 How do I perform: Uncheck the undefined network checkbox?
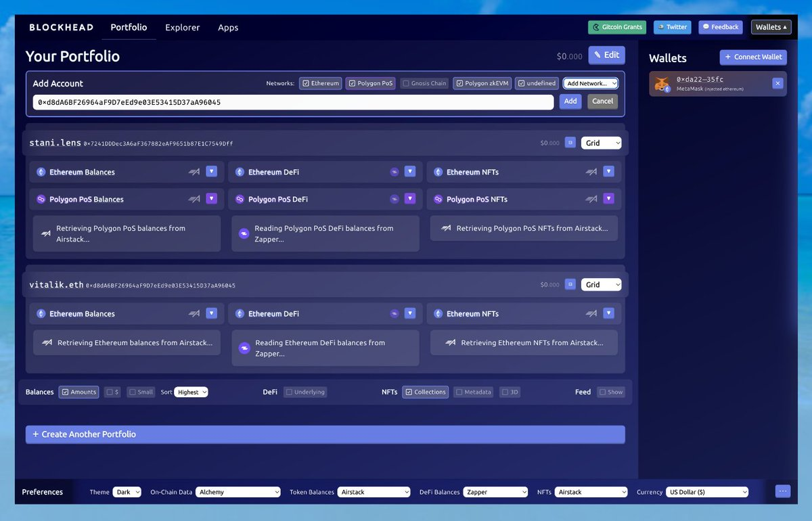point(522,83)
